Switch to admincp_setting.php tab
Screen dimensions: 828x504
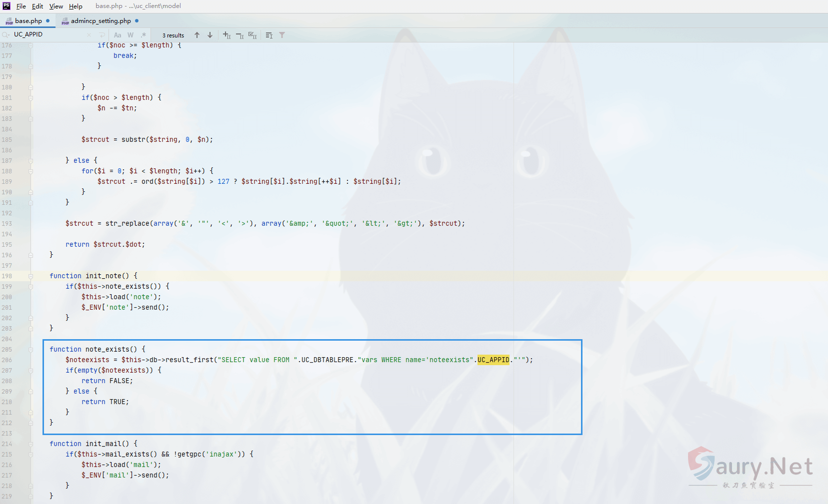100,21
